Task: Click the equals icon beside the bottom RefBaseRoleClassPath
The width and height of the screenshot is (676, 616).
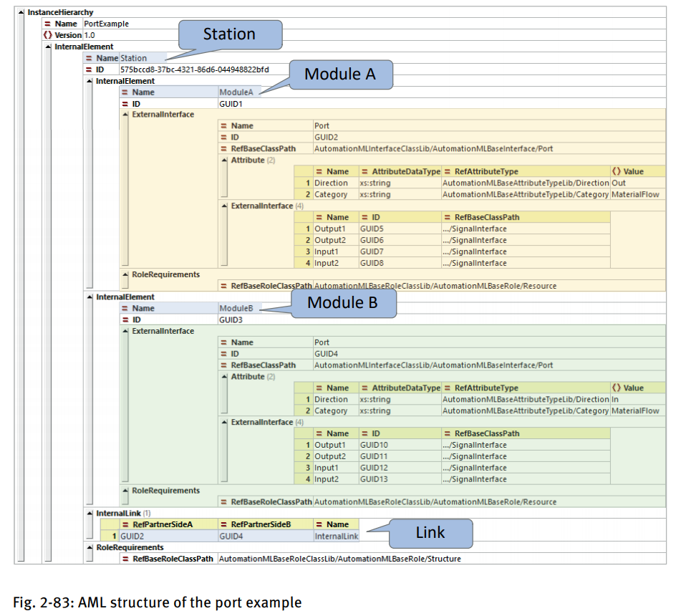Action: coord(125,557)
